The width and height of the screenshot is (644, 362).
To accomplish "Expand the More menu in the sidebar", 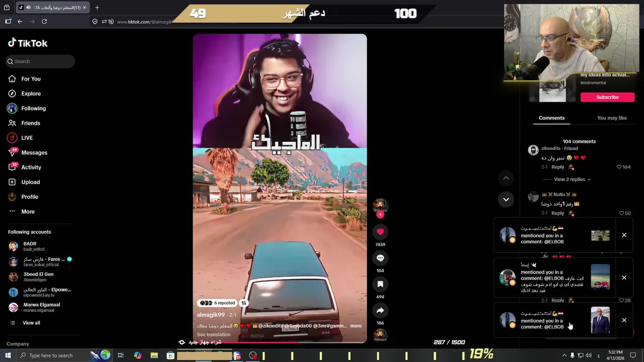I will (x=28, y=212).
